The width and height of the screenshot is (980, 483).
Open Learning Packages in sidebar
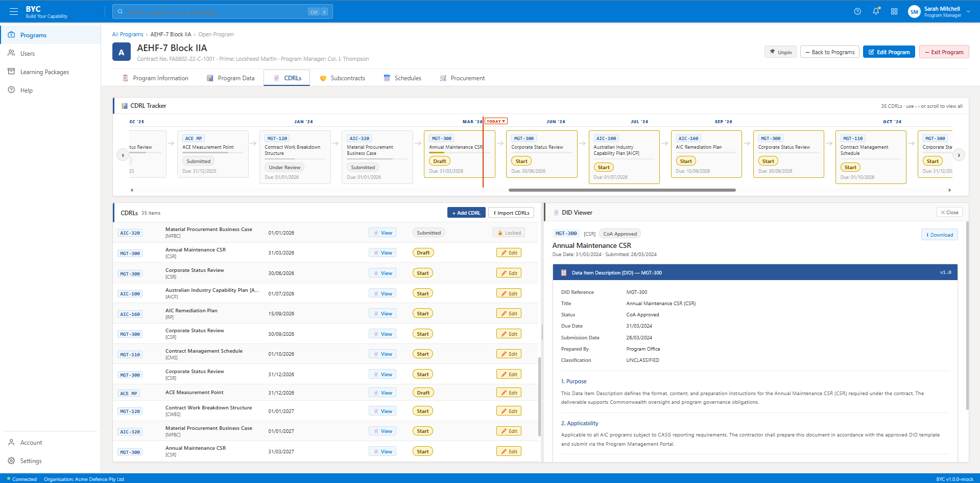pos(50,72)
